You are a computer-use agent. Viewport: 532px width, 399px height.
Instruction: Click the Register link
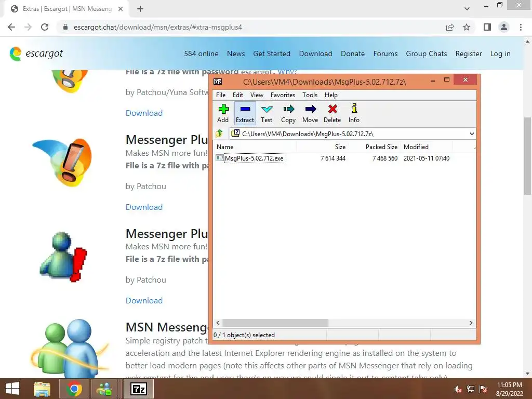pyautogui.click(x=469, y=54)
